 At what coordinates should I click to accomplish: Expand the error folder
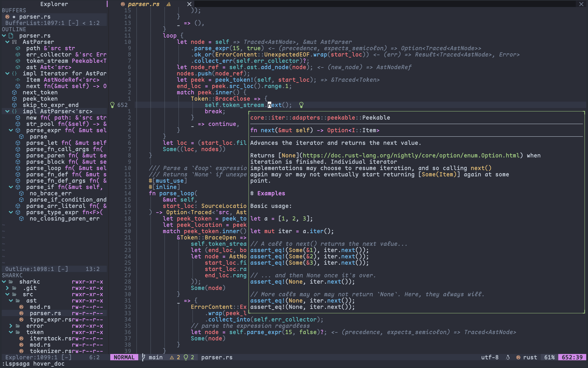point(11,326)
